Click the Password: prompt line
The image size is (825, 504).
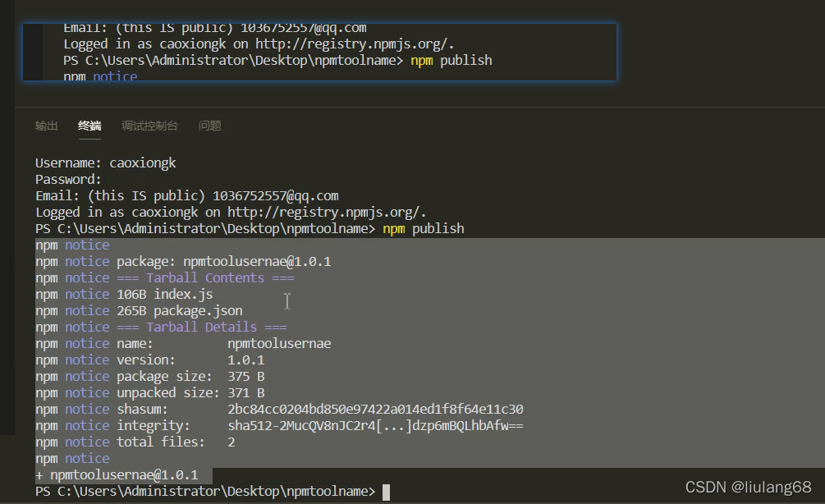tap(68, 180)
